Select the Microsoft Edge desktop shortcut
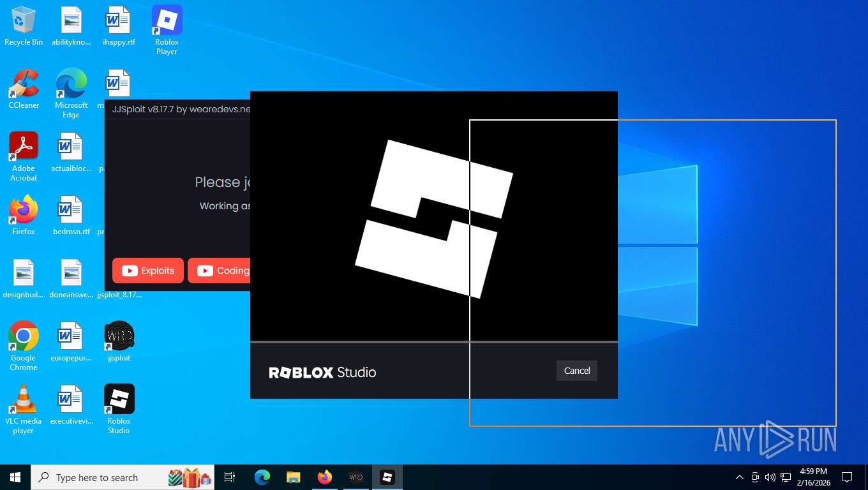 [x=71, y=94]
